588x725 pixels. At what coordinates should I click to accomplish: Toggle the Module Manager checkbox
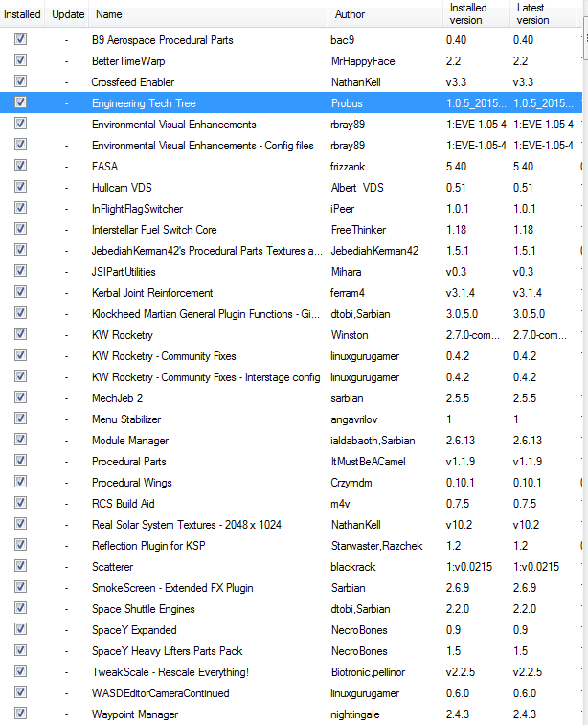coord(20,440)
